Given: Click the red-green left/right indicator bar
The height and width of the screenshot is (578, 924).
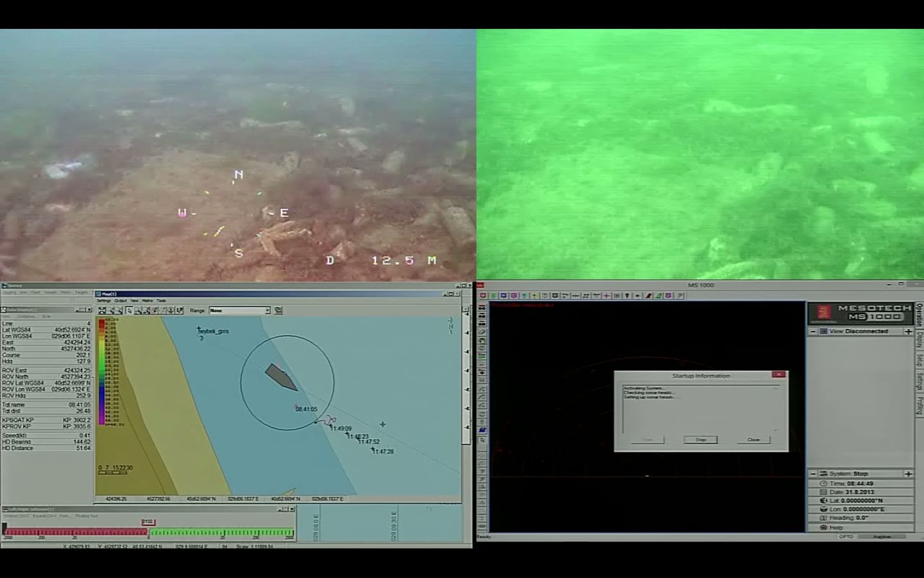Looking at the screenshot, I should [149, 532].
